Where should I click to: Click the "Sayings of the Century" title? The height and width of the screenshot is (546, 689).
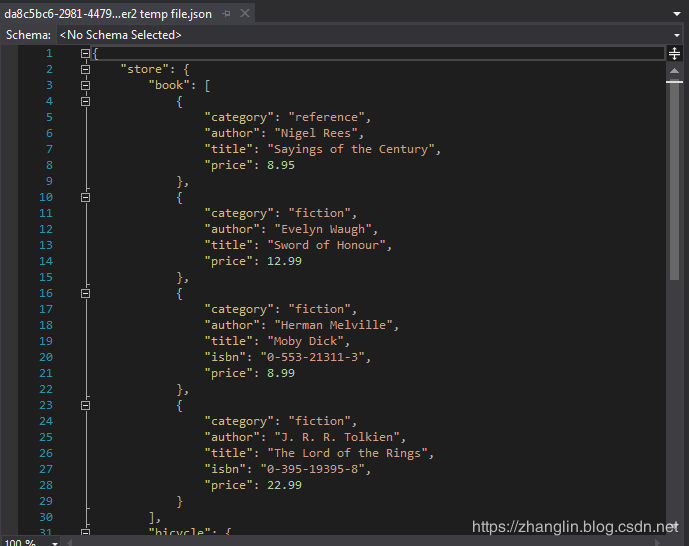(351, 149)
